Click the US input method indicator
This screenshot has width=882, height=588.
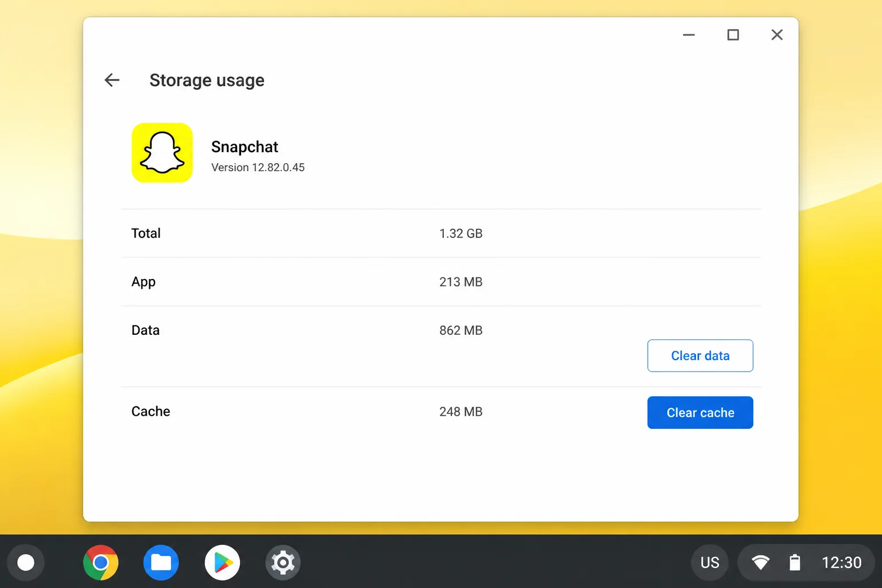[x=710, y=562]
